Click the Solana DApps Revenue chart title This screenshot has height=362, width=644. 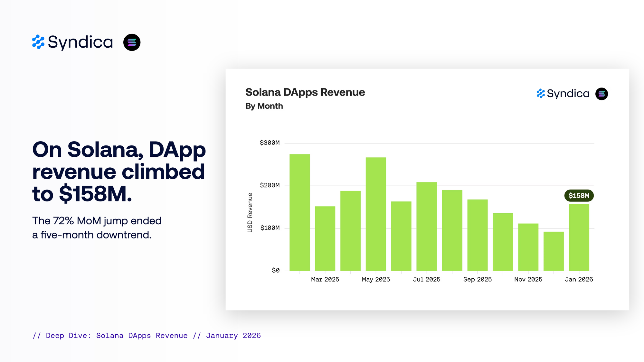point(305,92)
